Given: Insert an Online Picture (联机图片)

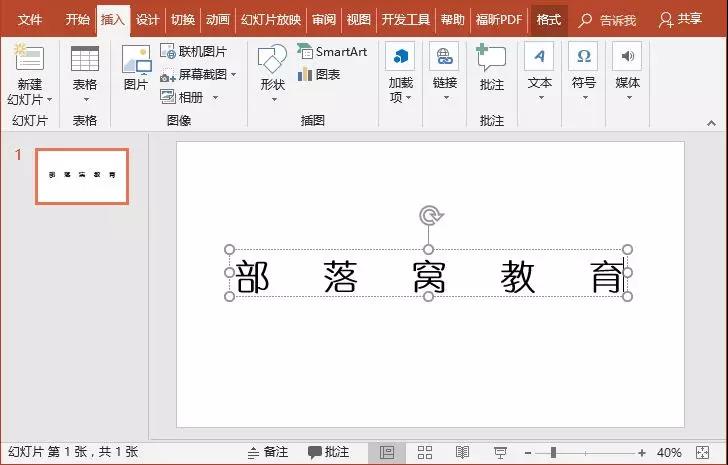Looking at the screenshot, I should (x=193, y=51).
